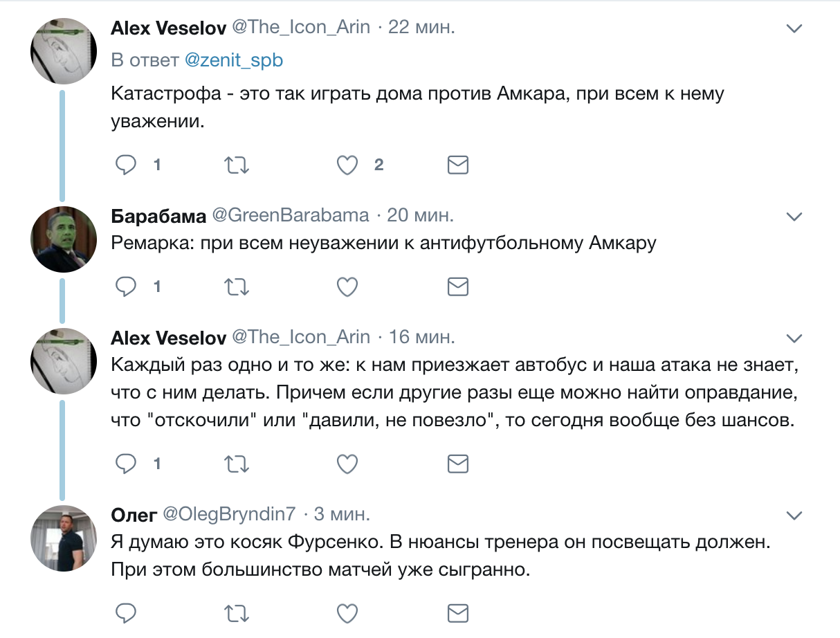Open the dropdown menu on Олег's tweet

click(x=794, y=515)
